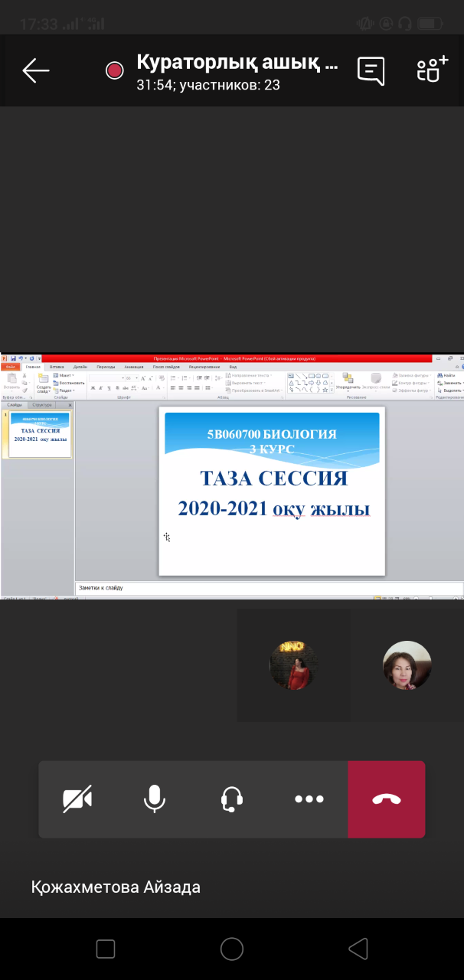Switch to the Вставка ribbon tab
The width and height of the screenshot is (464, 980).
pos(57,367)
